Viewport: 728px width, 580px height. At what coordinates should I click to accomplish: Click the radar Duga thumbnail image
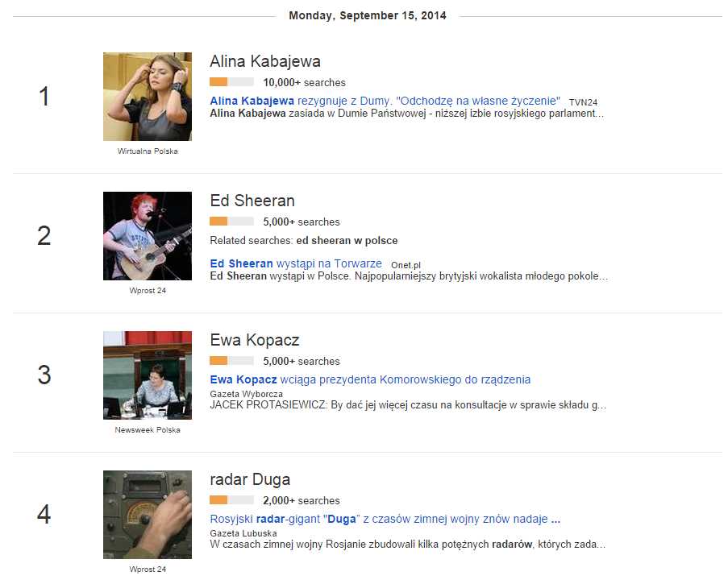(x=148, y=515)
